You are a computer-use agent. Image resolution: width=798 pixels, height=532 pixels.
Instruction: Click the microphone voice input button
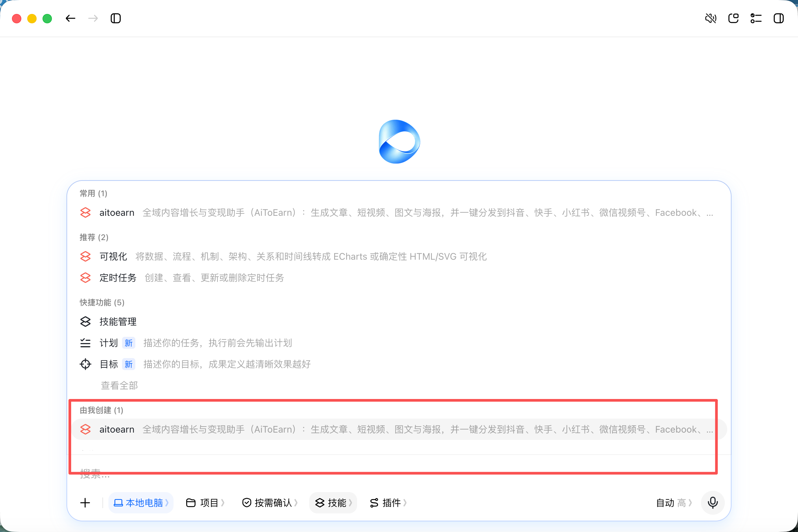click(x=713, y=503)
